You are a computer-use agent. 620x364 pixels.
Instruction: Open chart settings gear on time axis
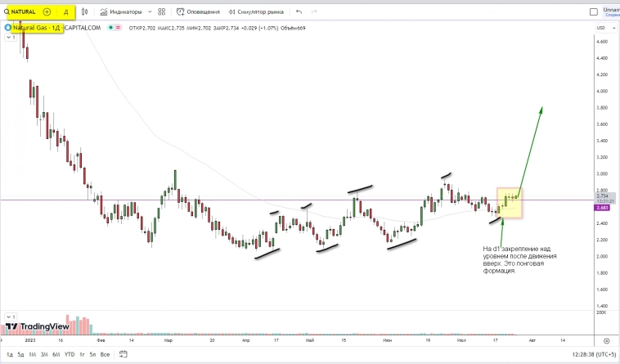coord(607,340)
